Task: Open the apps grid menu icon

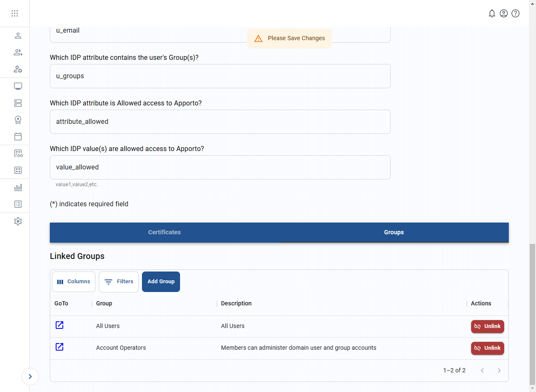Action: [15, 13]
